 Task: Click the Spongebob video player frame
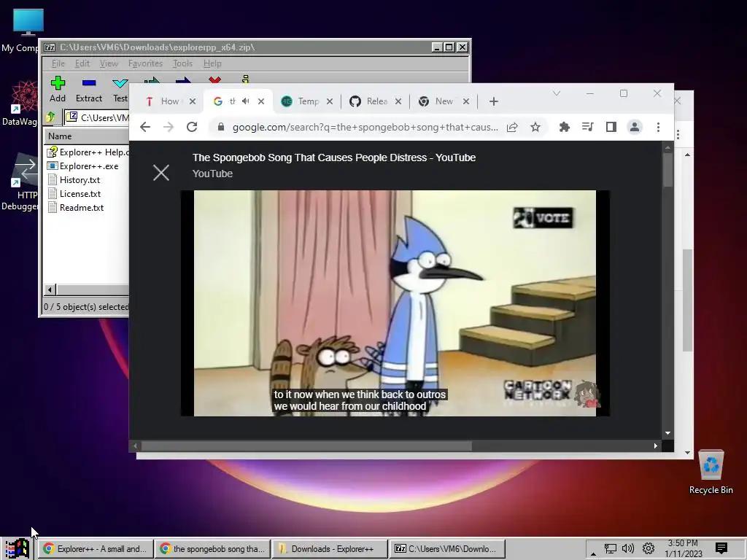click(395, 303)
